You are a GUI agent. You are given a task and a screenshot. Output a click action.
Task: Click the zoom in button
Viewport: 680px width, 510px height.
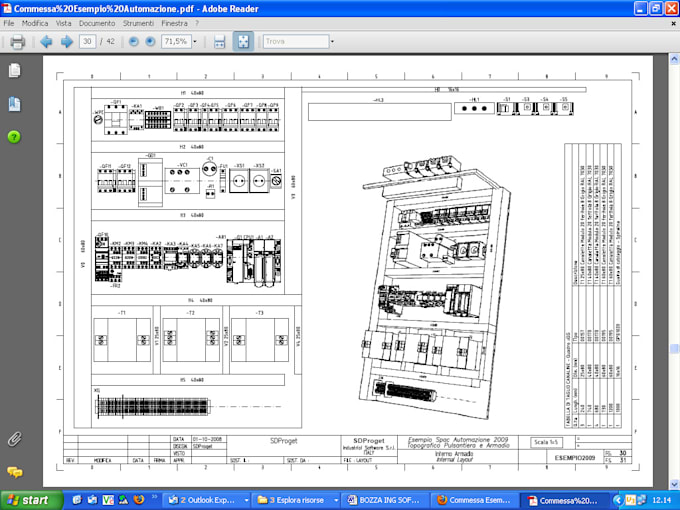click(x=150, y=42)
